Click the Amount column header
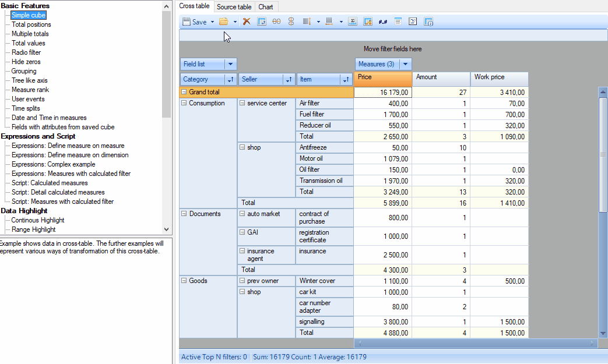Screen dimensions: 608x364 click(x=441, y=77)
